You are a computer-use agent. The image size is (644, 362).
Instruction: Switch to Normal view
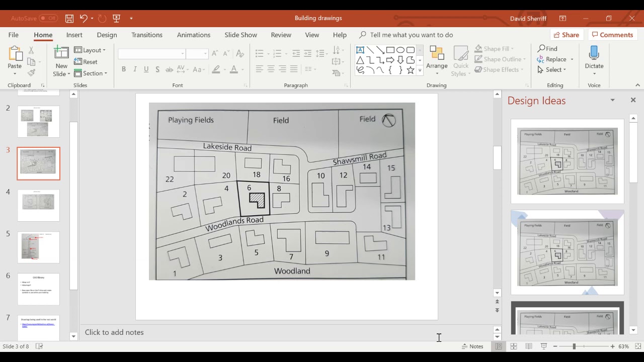(x=498, y=346)
